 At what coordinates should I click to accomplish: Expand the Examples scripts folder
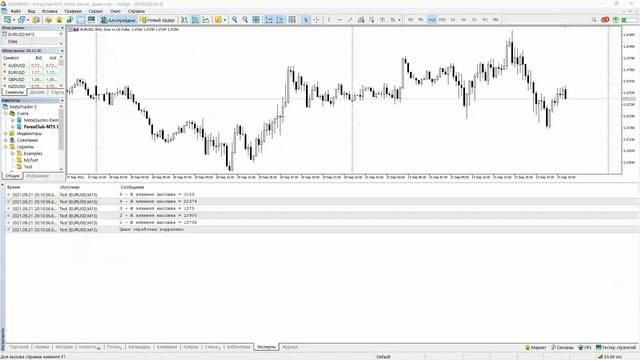click(13, 153)
